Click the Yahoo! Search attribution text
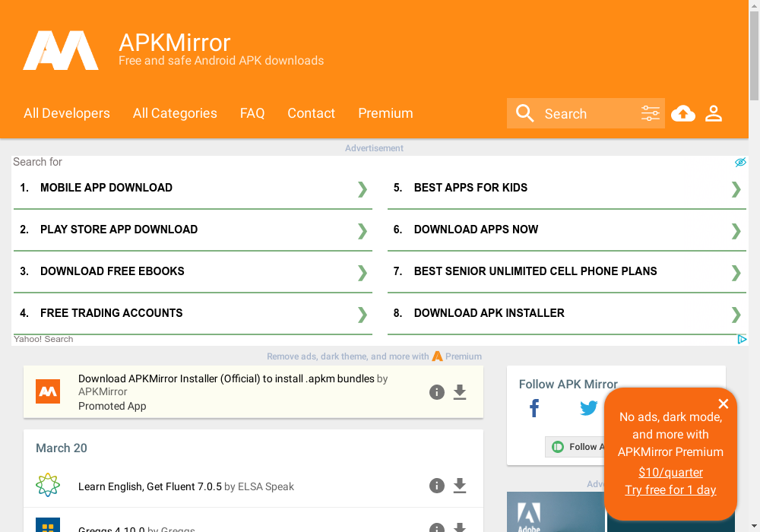The height and width of the screenshot is (532, 760). pos(43,339)
